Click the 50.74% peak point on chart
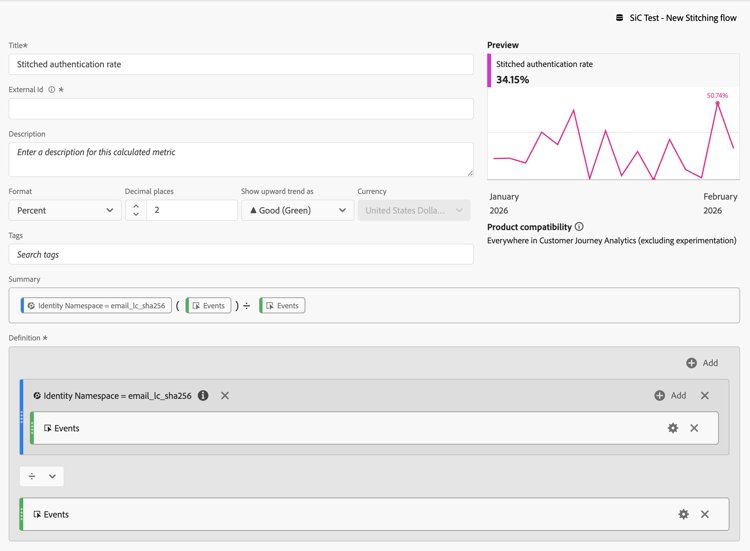 [717, 103]
